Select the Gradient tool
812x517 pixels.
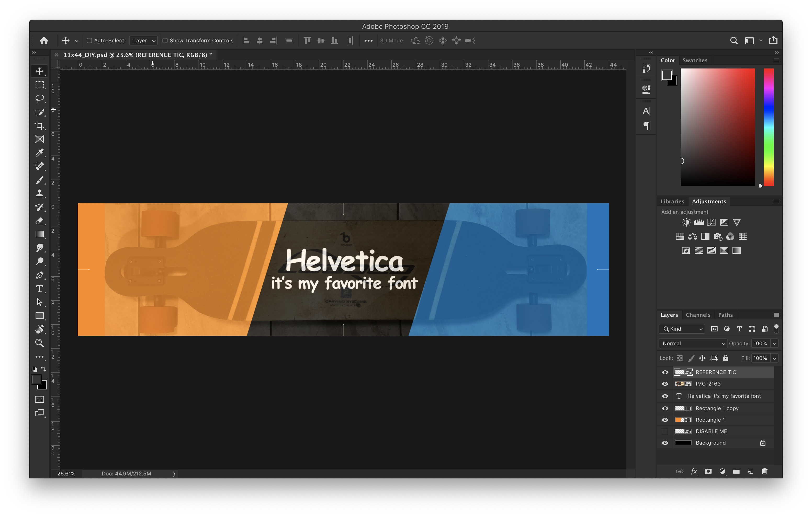point(40,234)
